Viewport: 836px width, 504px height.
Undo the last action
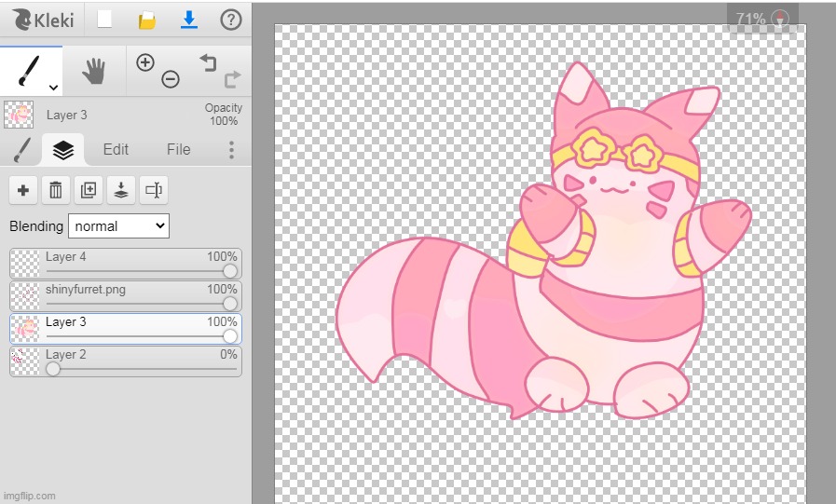(207, 62)
